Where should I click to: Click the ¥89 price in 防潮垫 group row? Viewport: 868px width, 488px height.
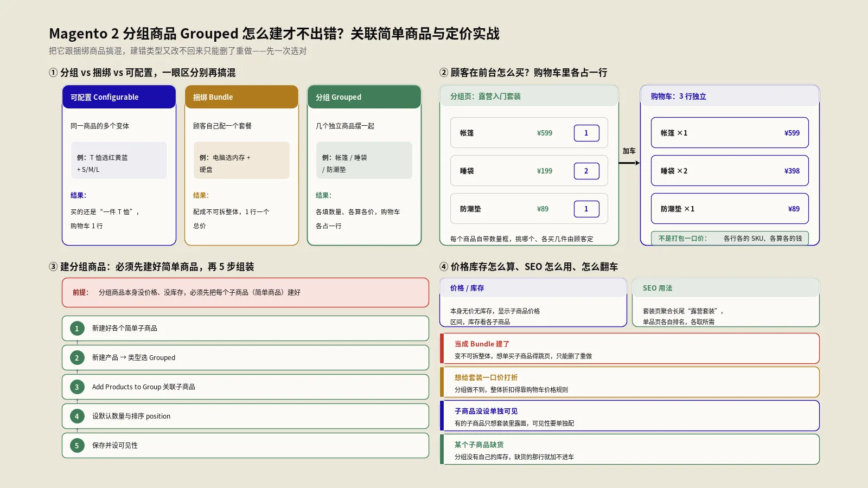point(542,209)
